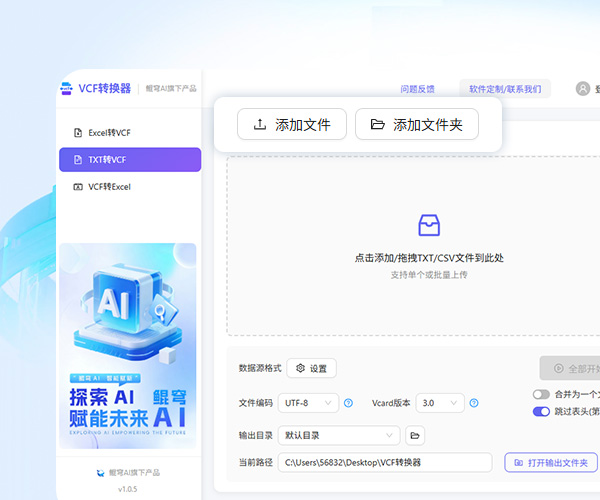Click 点击添加/拖拽TXT/CSV文件到此处 text
This screenshot has height=500, width=600.
click(429, 258)
